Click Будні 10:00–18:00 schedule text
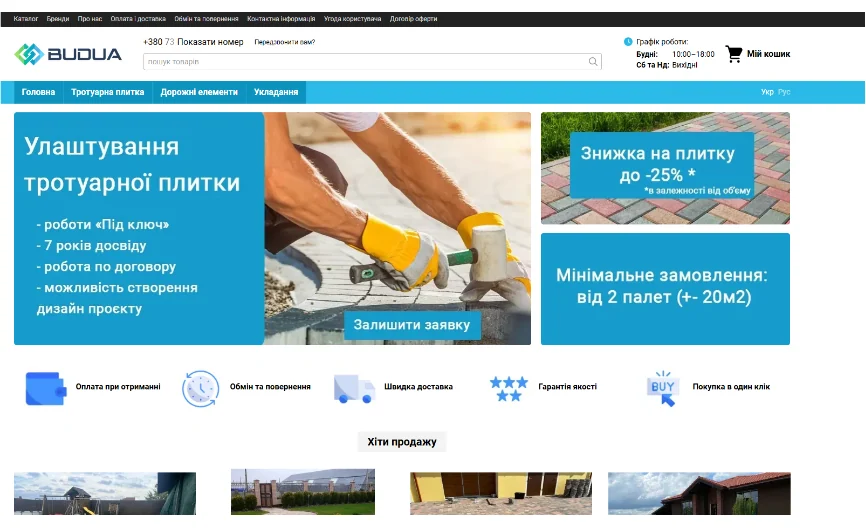Image resolution: width=866 pixels, height=529 pixels. point(675,54)
